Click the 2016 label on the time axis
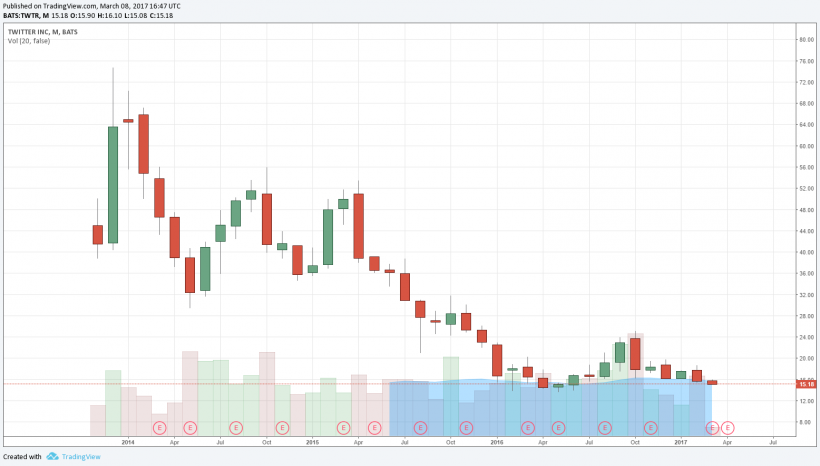Viewport: 820px width, 466px height. pyautogui.click(x=497, y=442)
